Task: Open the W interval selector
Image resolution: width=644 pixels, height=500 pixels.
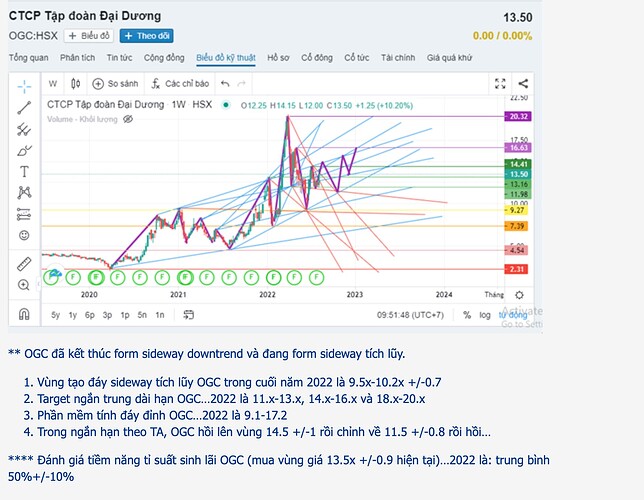Action: [x=53, y=84]
